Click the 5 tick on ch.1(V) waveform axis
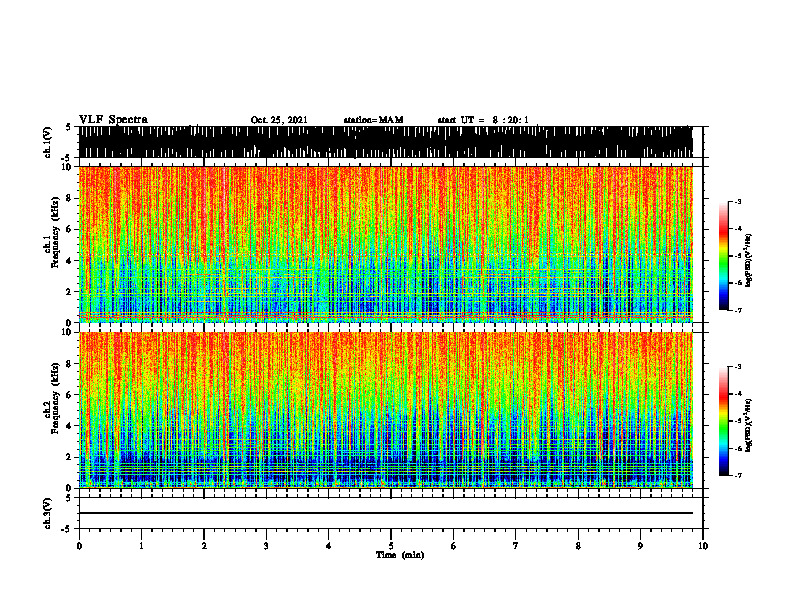Viewport: 792px width, 612px height. (x=69, y=127)
